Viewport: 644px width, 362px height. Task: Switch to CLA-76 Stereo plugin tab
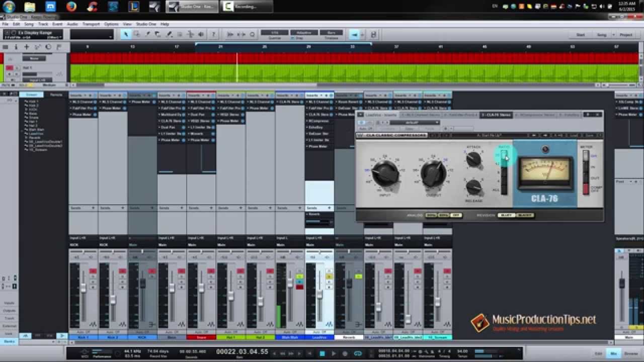[x=496, y=115]
